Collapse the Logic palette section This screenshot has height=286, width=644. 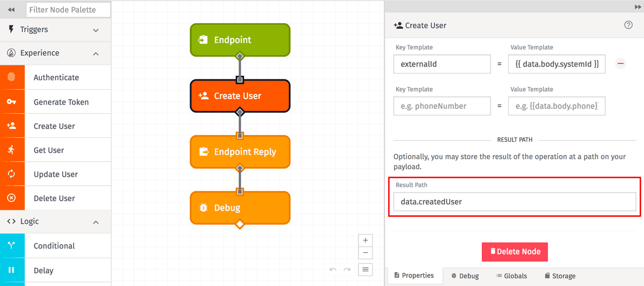click(x=96, y=222)
